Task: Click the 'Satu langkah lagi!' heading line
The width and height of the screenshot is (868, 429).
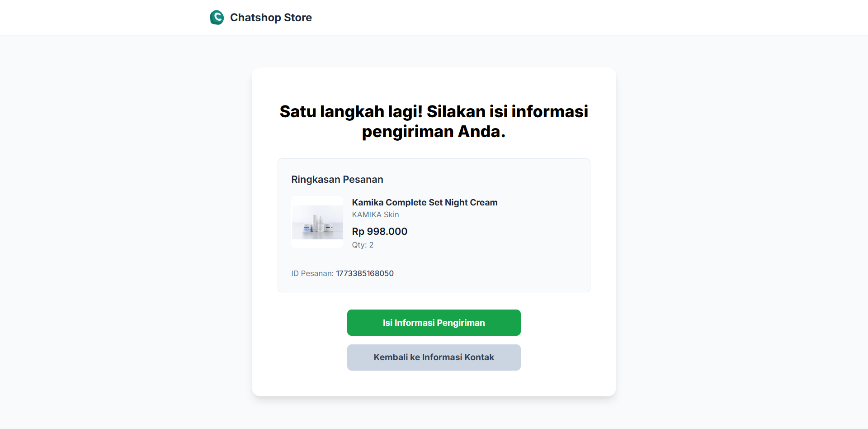Action: tap(434, 111)
